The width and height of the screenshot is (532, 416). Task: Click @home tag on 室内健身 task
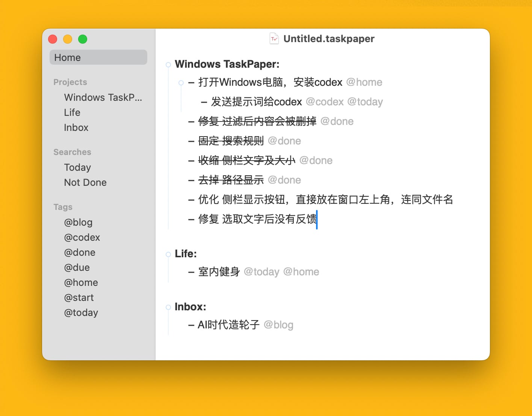tap(301, 272)
